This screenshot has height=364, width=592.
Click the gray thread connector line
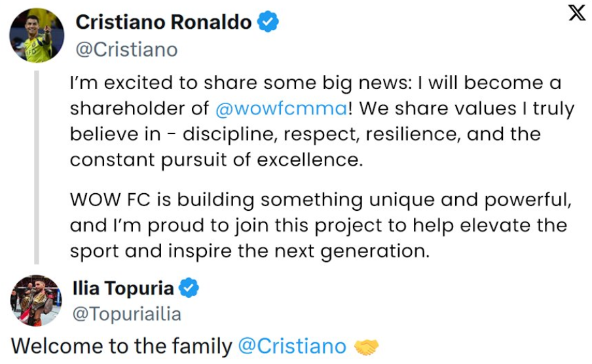tap(37, 168)
